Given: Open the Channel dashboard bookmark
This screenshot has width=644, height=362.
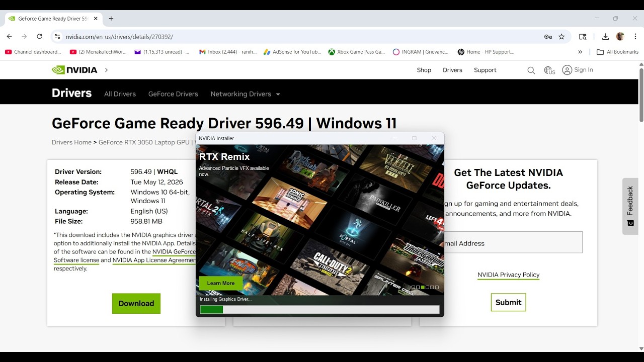Looking at the screenshot, I should (x=33, y=52).
